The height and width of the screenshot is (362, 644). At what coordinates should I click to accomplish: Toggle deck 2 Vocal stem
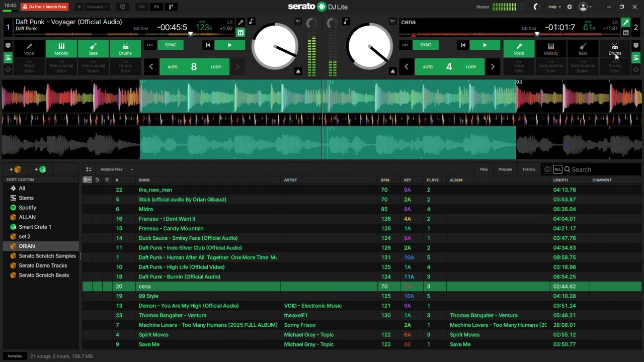(519, 49)
